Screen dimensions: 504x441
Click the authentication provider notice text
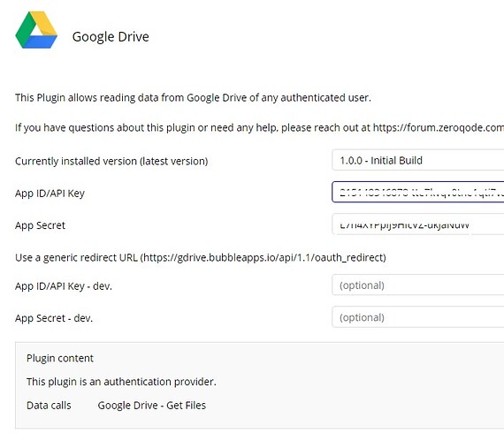tap(121, 382)
